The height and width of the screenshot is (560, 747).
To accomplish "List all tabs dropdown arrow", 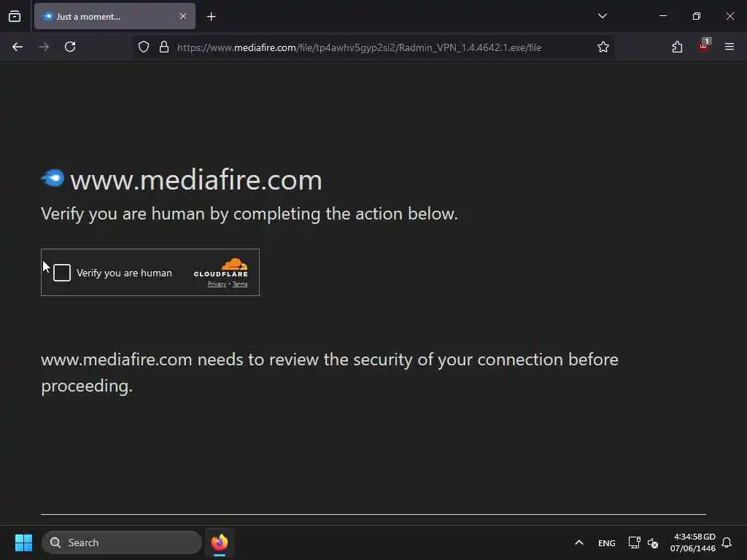I will point(602,16).
